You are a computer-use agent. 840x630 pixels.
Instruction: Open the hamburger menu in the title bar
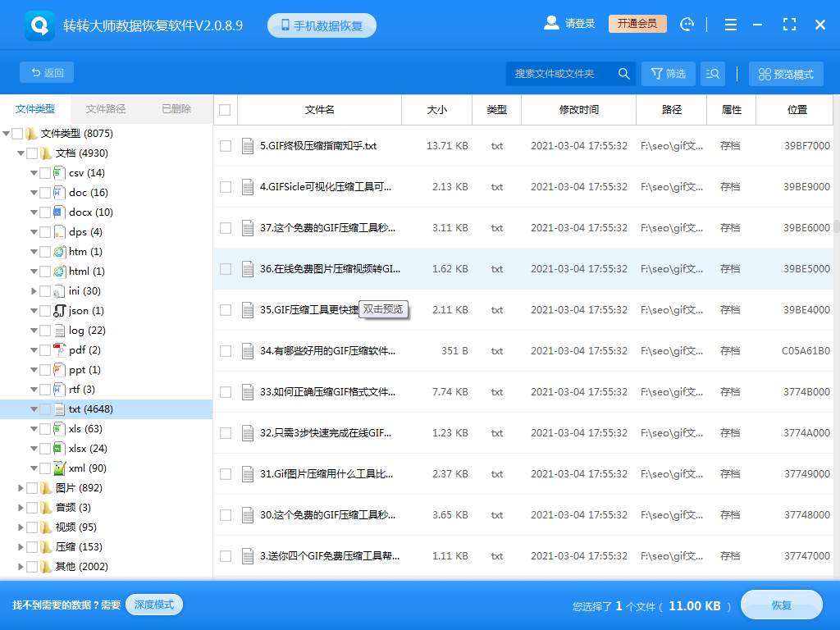(730, 24)
